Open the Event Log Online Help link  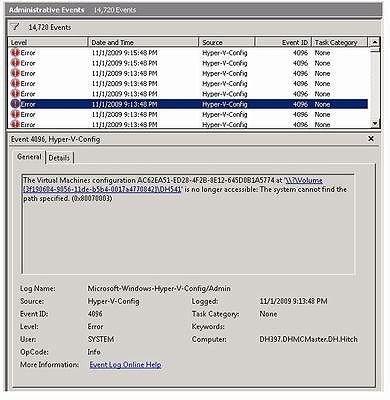[125, 365]
